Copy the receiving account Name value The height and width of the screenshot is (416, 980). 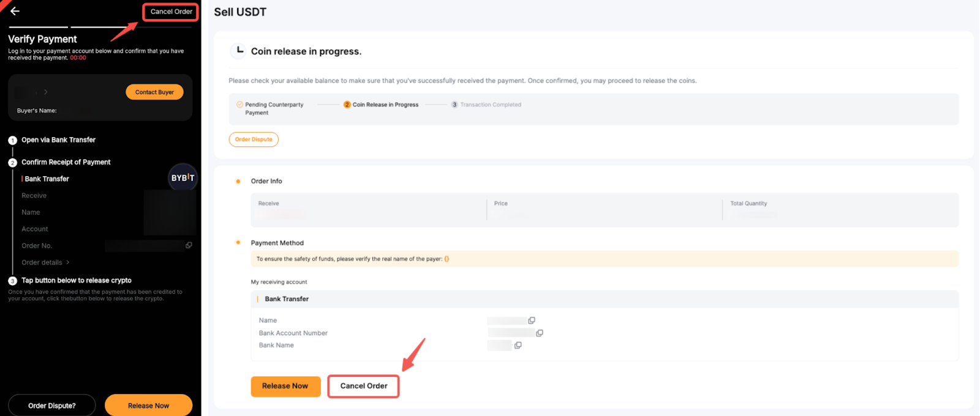532,321
